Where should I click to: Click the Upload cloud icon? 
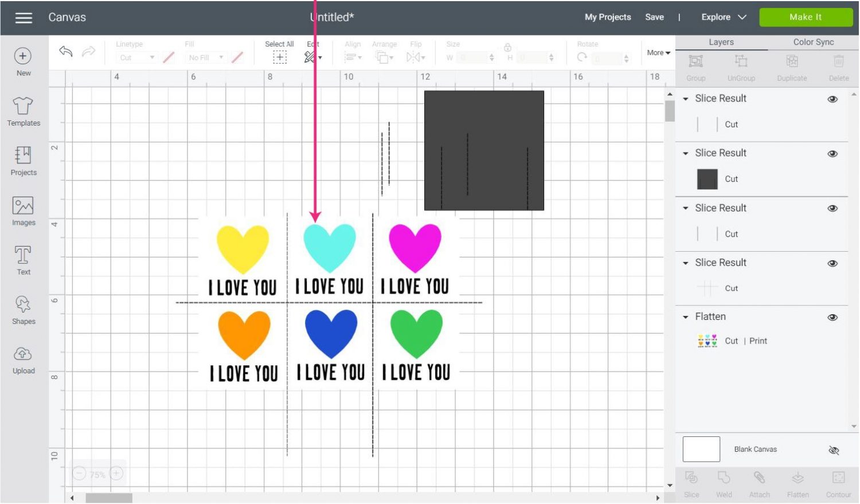coord(23,354)
